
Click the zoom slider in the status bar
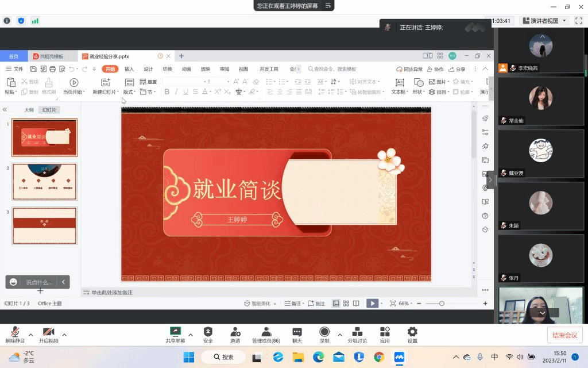click(442, 303)
